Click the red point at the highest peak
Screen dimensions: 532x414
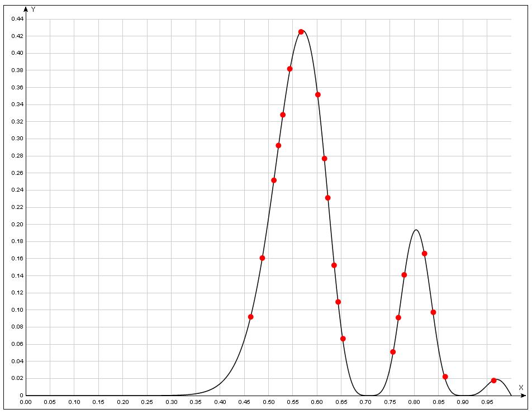pos(301,32)
